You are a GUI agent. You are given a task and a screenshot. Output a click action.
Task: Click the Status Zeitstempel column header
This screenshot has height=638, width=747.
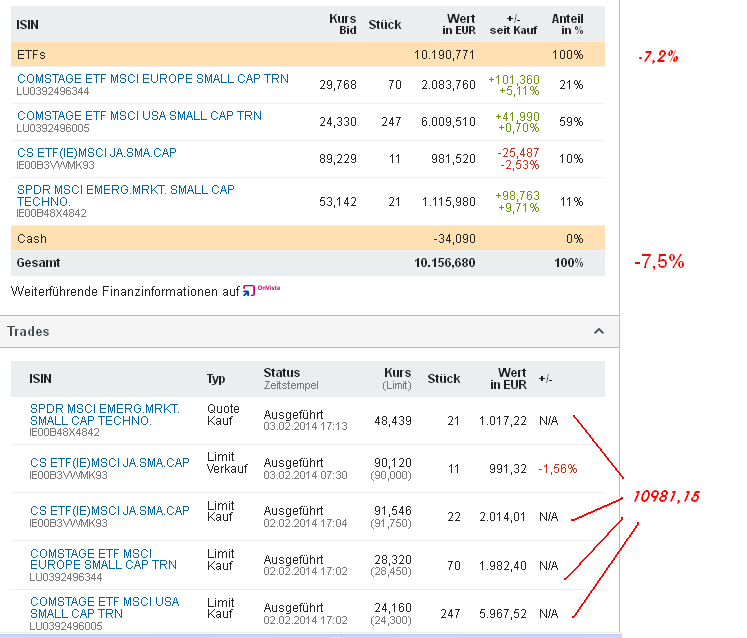[285, 379]
